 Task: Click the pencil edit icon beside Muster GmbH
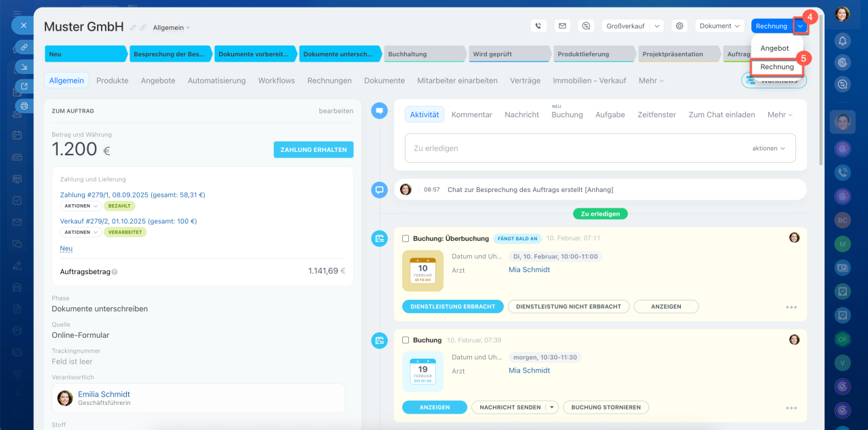(134, 28)
